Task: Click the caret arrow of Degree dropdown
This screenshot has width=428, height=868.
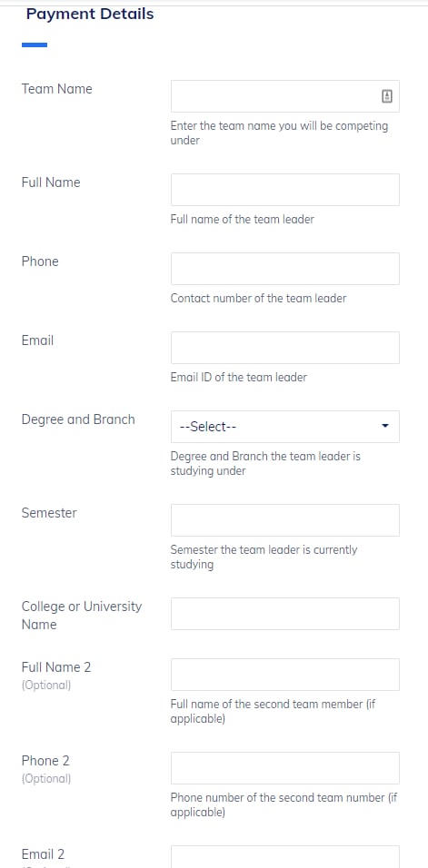Action: [x=385, y=426]
